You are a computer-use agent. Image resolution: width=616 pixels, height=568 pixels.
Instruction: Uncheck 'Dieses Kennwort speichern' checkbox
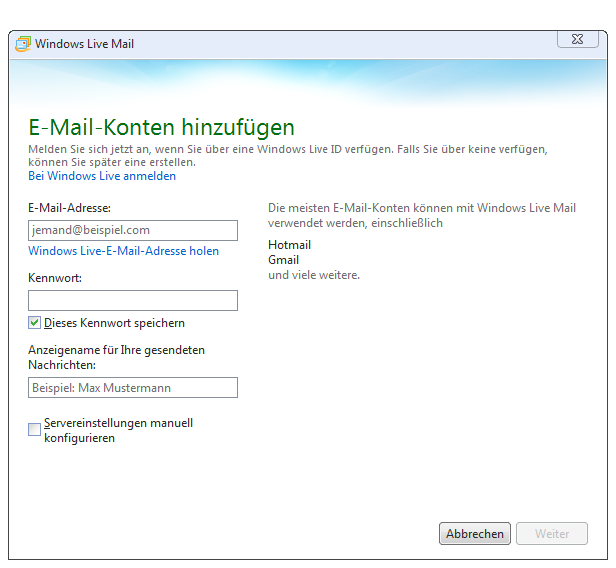point(34,323)
